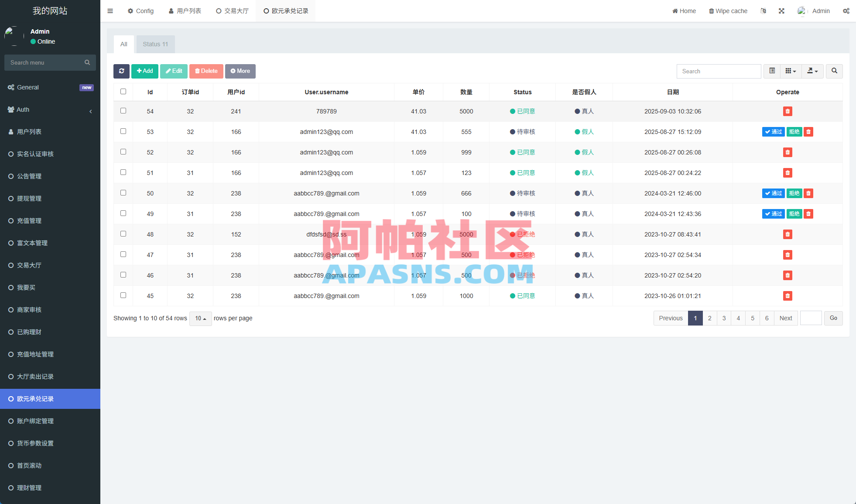Go to page 3
This screenshot has width=856, height=504.
pos(724,318)
